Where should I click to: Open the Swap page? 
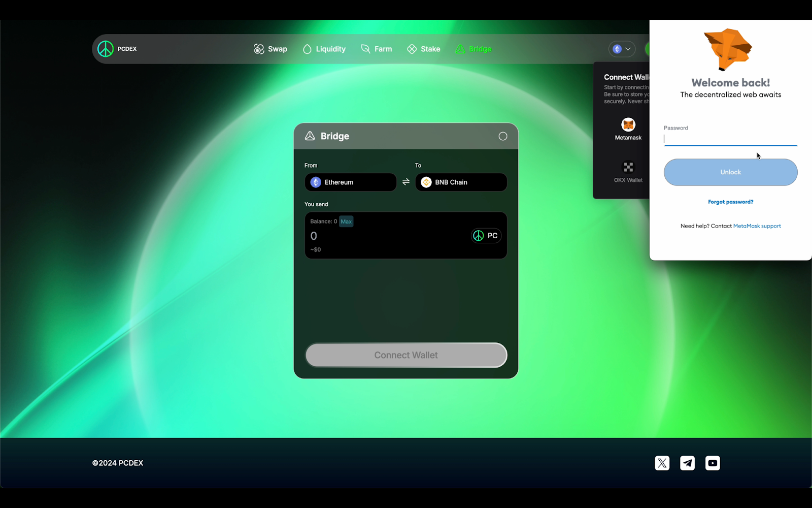270,49
